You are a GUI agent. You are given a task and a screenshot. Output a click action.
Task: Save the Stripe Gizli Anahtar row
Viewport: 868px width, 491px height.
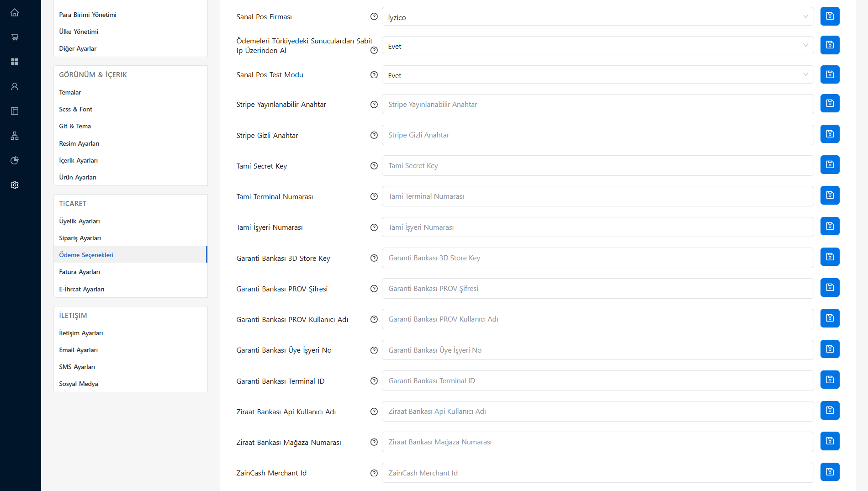[830, 134]
